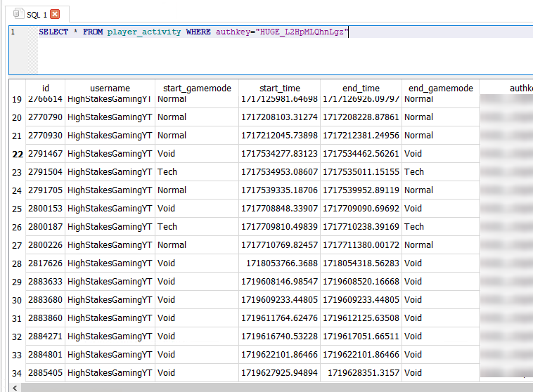Sort by the start_gamemode column header

tap(197, 89)
